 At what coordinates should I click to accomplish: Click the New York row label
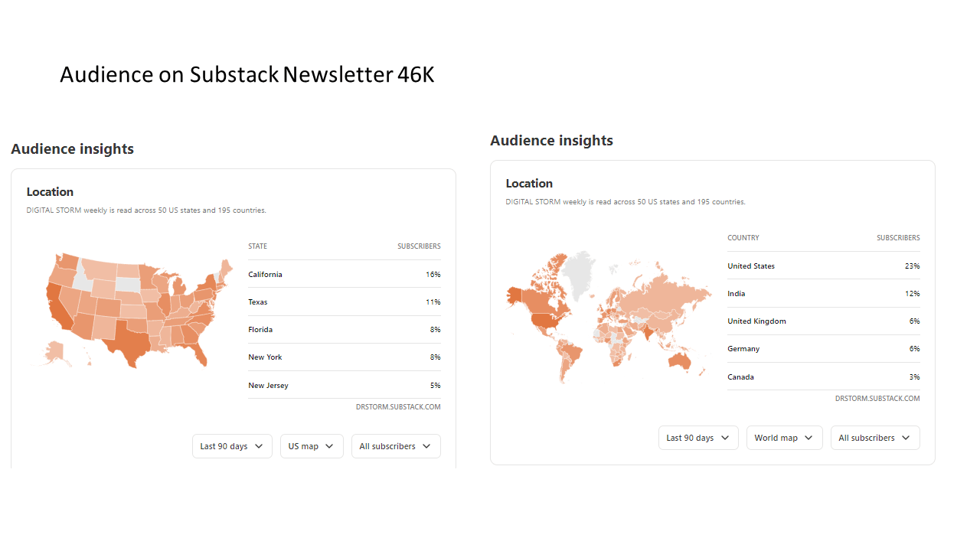pyautogui.click(x=265, y=357)
